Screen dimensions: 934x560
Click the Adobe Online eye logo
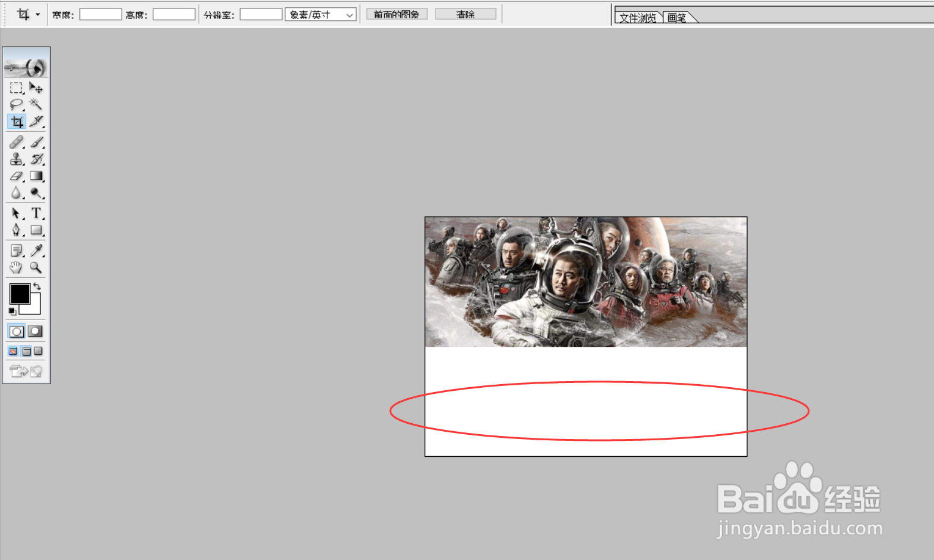click(26, 67)
